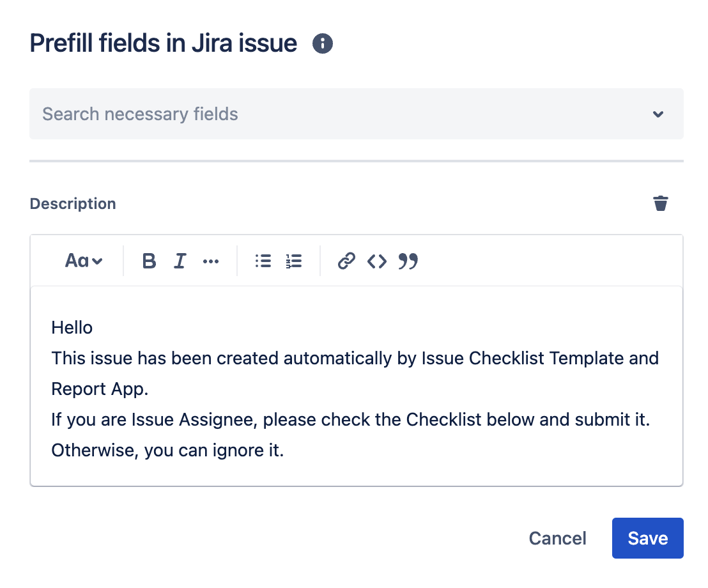Image resolution: width=708 pixels, height=588 pixels.
Task: Select the word Hello in the description
Action: [x=72, y=327]
